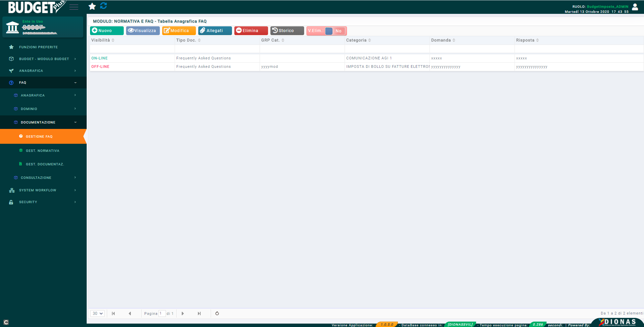Image resolution: width=644 pixels, height=327 pixels.
Task: Go to the first page with pager icon
Action: (x=113, y=314)
